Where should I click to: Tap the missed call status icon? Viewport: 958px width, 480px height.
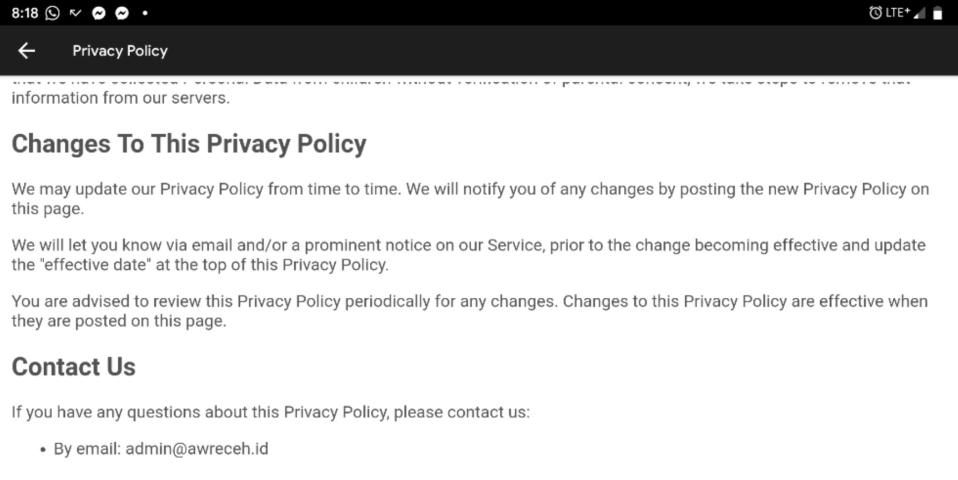click(x=75, y=13)
